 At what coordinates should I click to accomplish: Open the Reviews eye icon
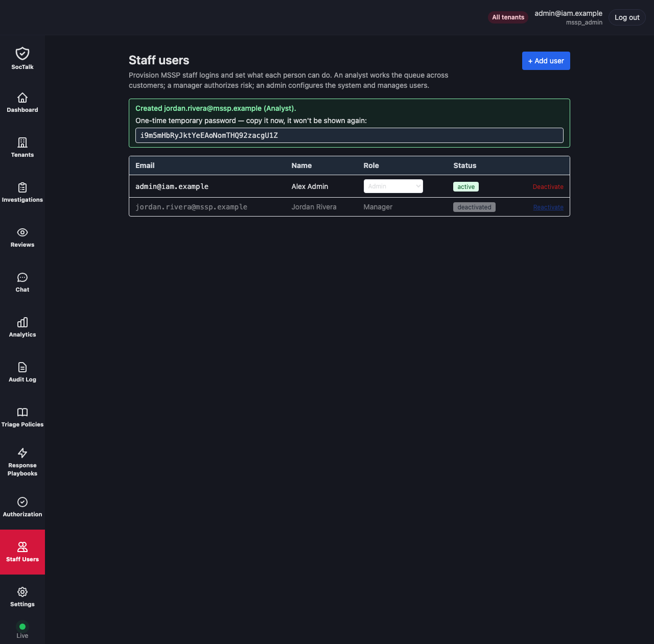[x=22, y=232]
